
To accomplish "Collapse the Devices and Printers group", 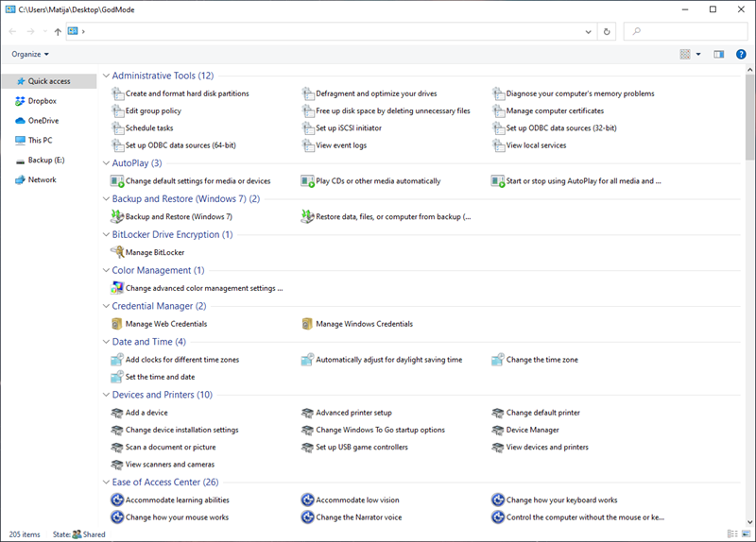I will click(x=105, y=395).
